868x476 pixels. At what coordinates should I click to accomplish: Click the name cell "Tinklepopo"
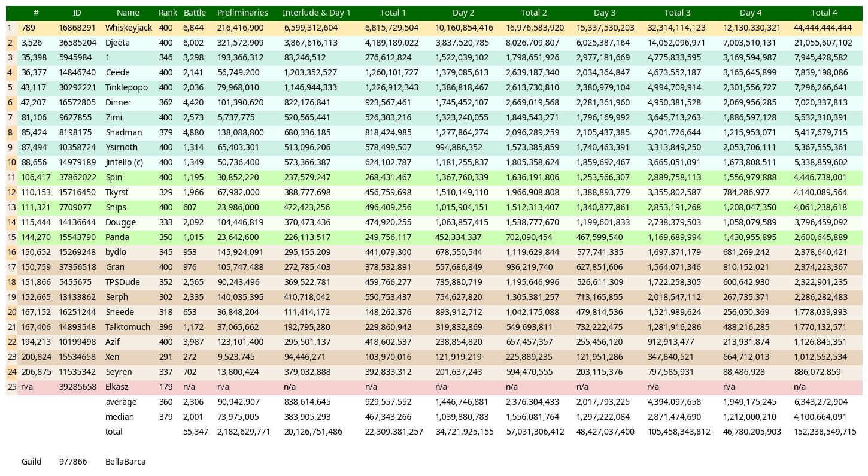pos(126,87)
